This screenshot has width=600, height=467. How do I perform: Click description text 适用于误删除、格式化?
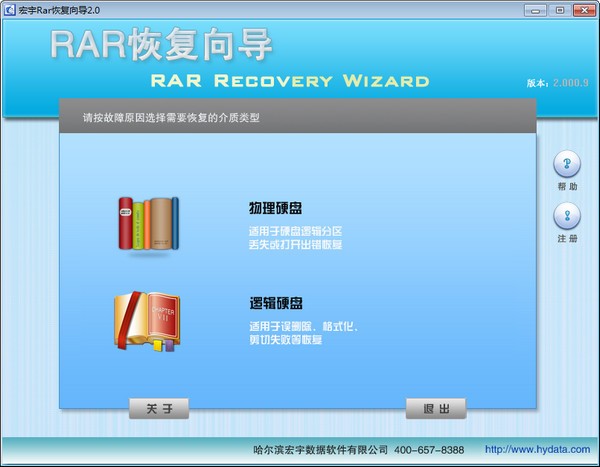click(x=303, y=327)
